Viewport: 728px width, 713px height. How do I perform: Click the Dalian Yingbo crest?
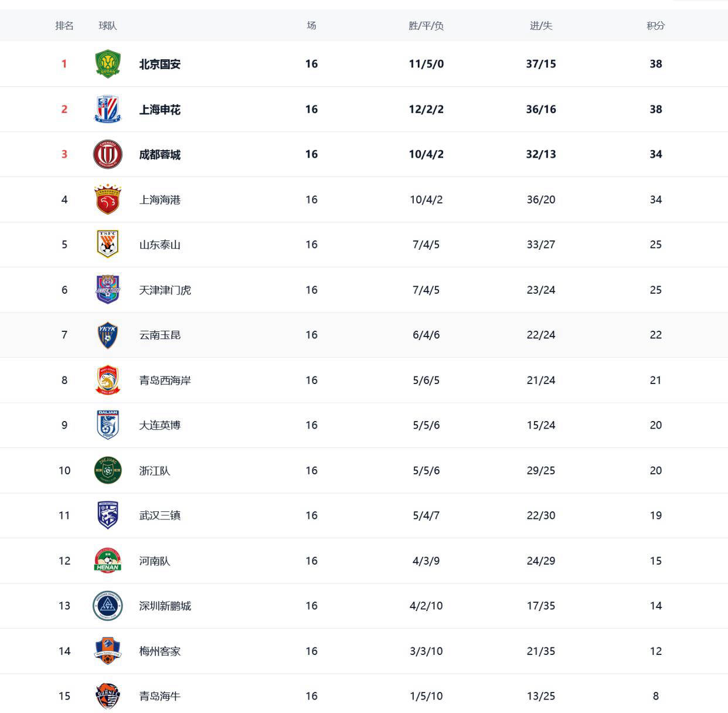click(x=108, y=425)
